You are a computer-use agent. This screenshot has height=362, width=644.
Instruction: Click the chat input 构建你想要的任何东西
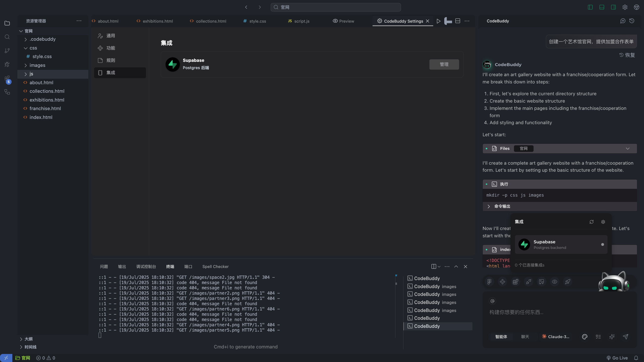(559, 312)
